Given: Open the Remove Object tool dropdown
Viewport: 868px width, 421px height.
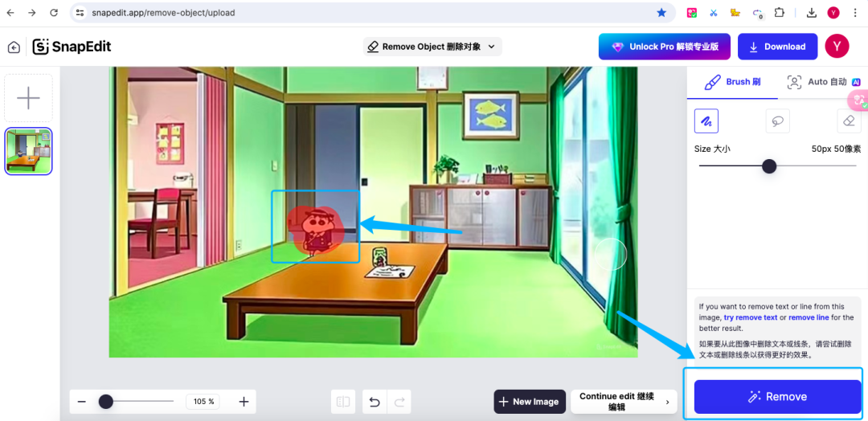Looking at the screenshot, I should tap(432, 47).
